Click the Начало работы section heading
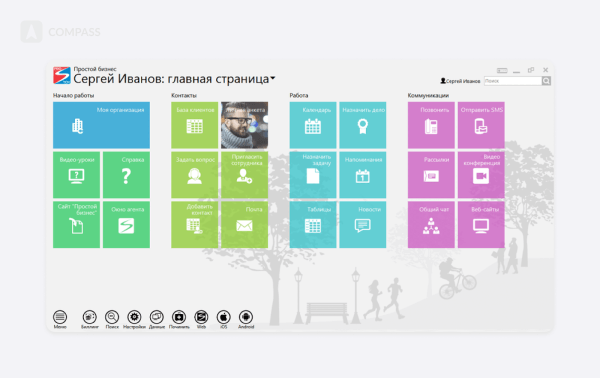Image resolution: width=600 pixels, height=378 pixels. tap(73, 95)
